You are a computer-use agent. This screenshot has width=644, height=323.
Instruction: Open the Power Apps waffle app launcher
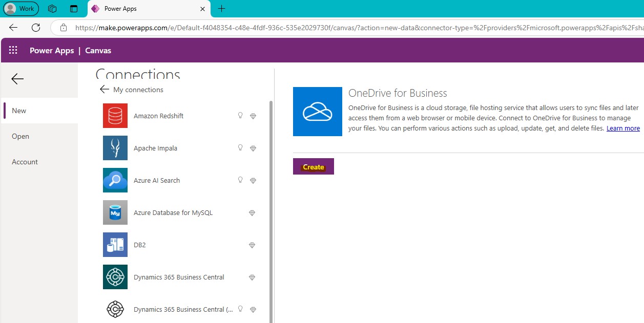click(13, 50)
